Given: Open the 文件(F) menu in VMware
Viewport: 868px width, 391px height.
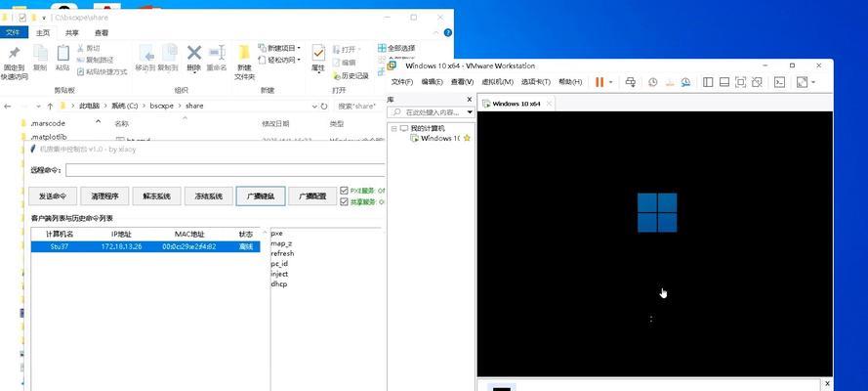Looking at the screenshot, I should coord(402,82).
